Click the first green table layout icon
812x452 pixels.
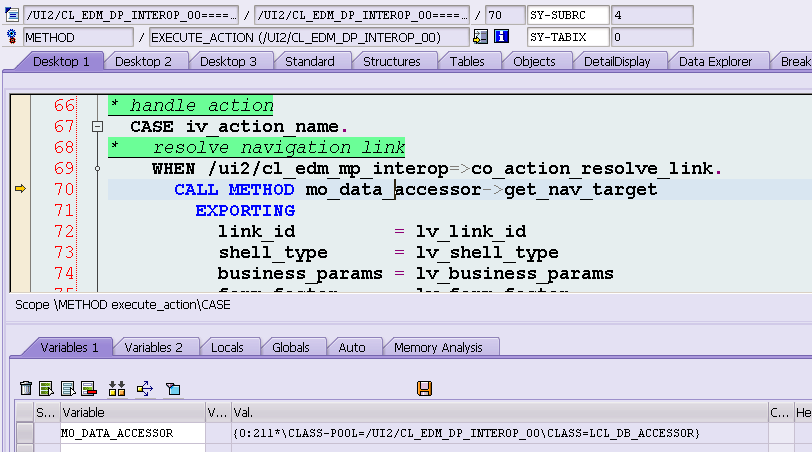47,388
